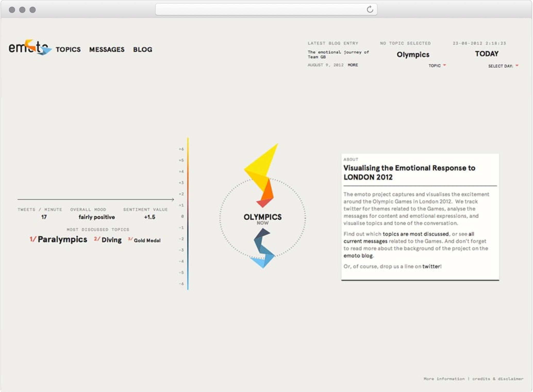
Task: Select the Gold Medal topic
Action: coord(144,240)
